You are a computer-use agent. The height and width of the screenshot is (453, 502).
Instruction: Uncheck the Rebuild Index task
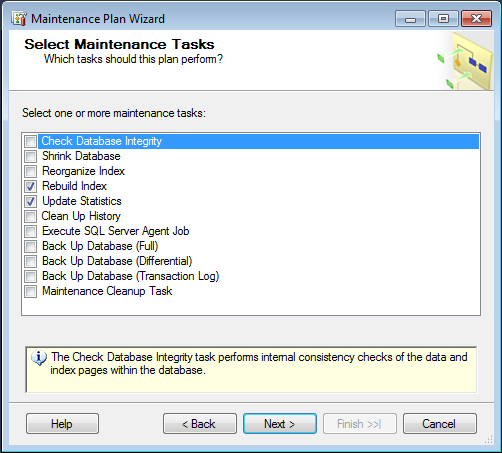coord(30,186)
